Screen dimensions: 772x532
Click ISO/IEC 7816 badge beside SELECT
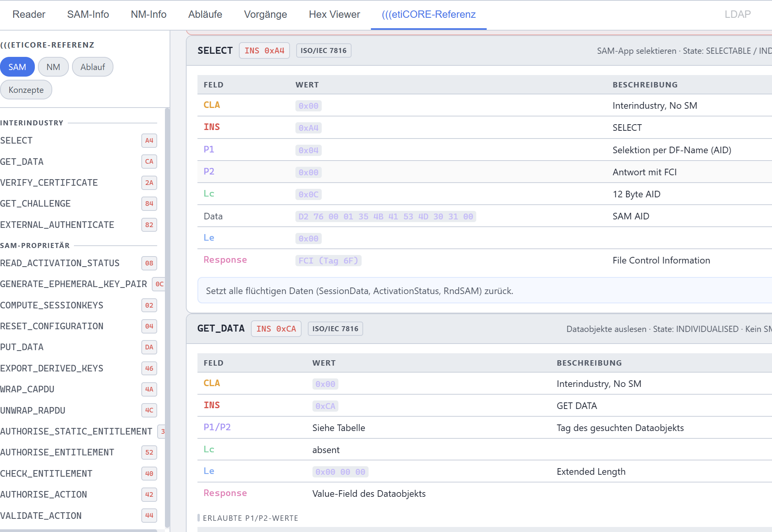click(x=324, y=51)
